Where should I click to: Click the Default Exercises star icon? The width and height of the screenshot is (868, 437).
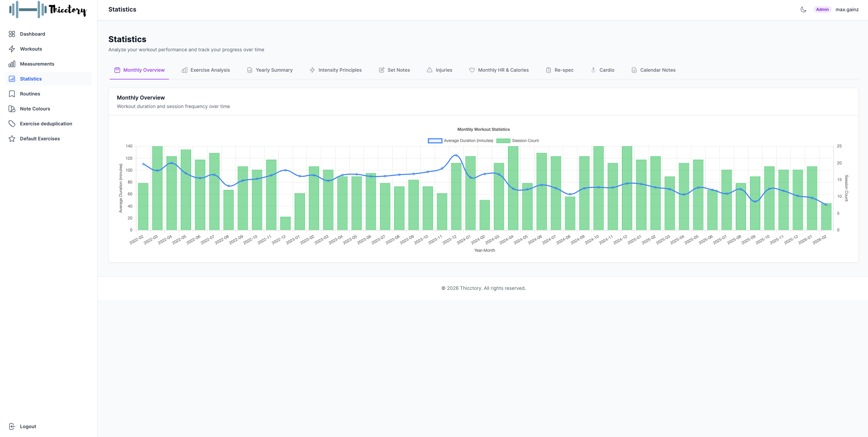click(12, 139)
